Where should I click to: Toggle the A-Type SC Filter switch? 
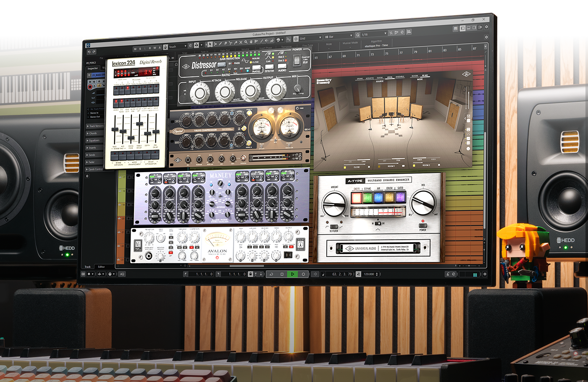(x=334, y=226)
